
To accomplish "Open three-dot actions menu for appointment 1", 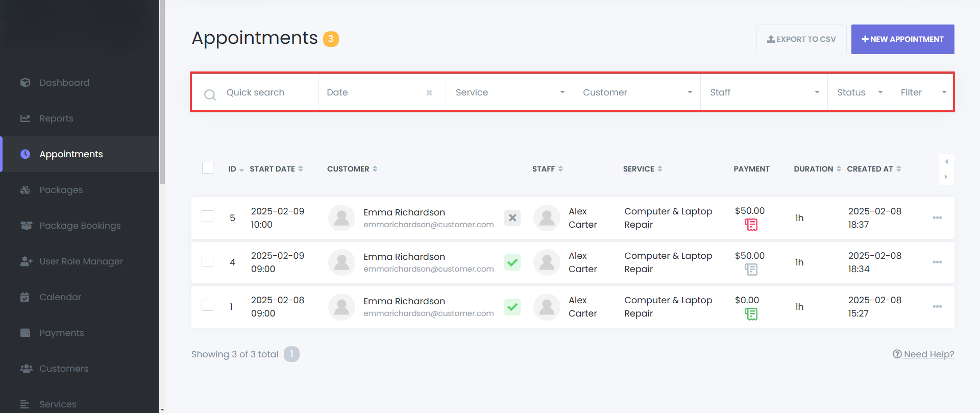I will point(937,307).
